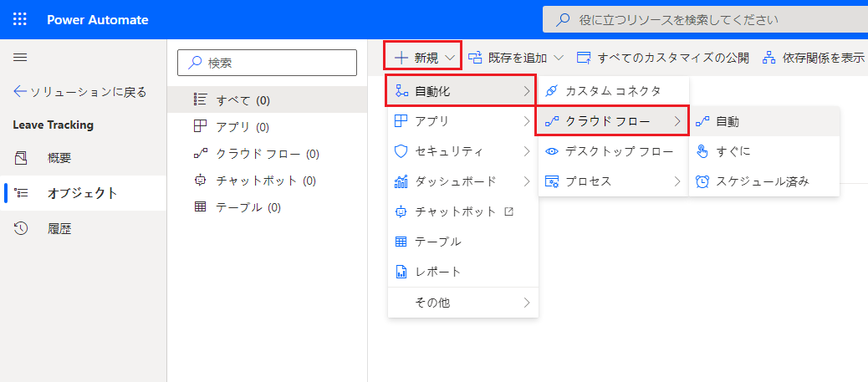Select レポート in the 新規 menu

[x=462, y=272]
